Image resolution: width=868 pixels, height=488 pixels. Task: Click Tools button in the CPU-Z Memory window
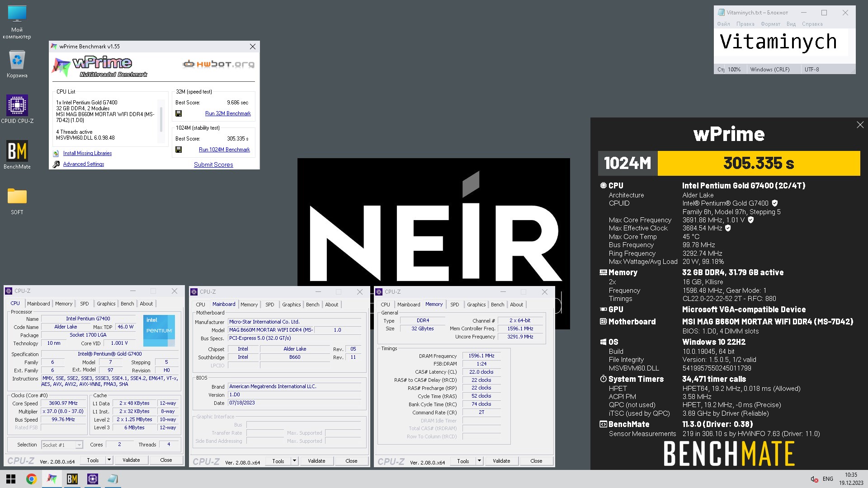pos(463,461)
